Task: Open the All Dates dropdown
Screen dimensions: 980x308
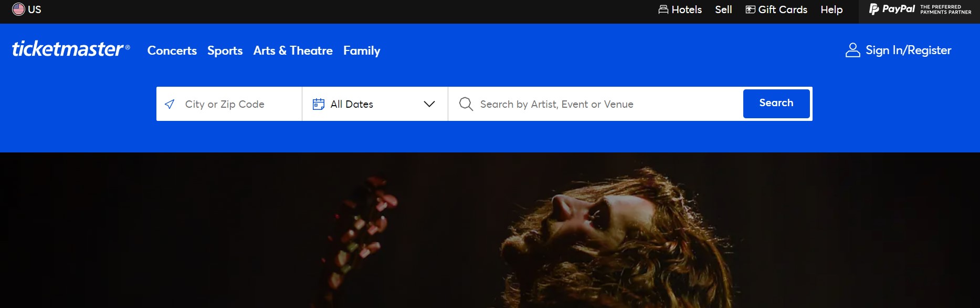Action: tap(351, 104)
